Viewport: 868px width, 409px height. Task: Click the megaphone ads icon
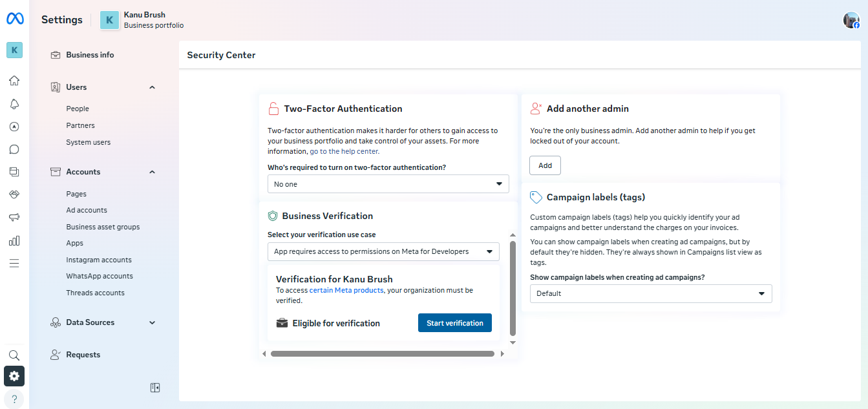click(x=14, y=218)
